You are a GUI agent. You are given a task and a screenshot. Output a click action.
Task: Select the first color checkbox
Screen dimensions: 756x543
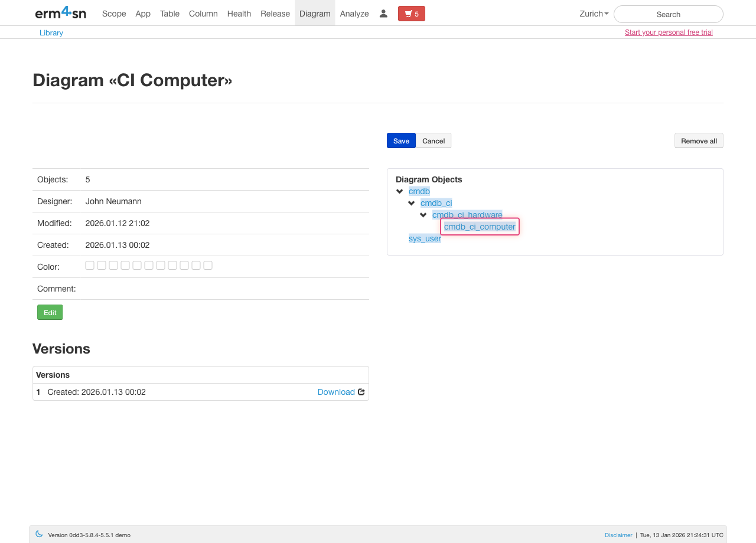90,266
